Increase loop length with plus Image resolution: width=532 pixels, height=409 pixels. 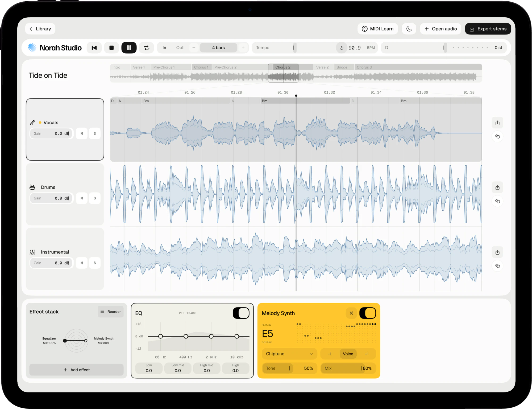[243, 48]
